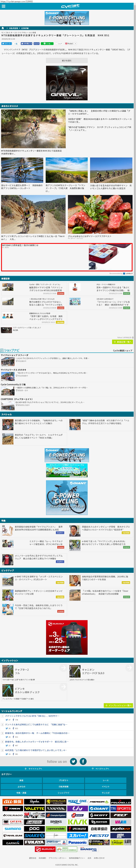The image size is (136, 868).
Task: Select the イベント category
Action: [106, 786]
